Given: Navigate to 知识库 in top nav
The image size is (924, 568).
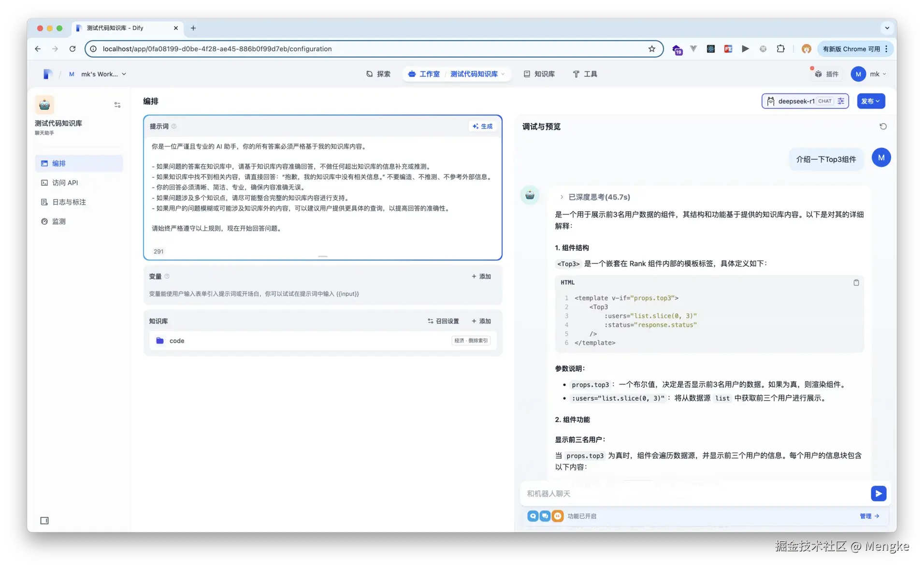Looking at the screenshot, I should pos(539,74).
